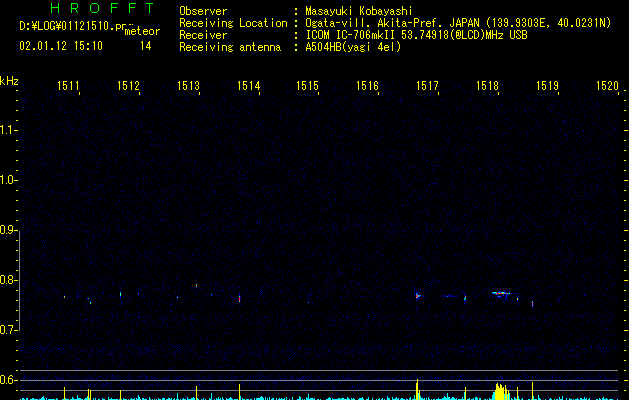Click the 0.8 kHz frequency label

tap(9, 280)
